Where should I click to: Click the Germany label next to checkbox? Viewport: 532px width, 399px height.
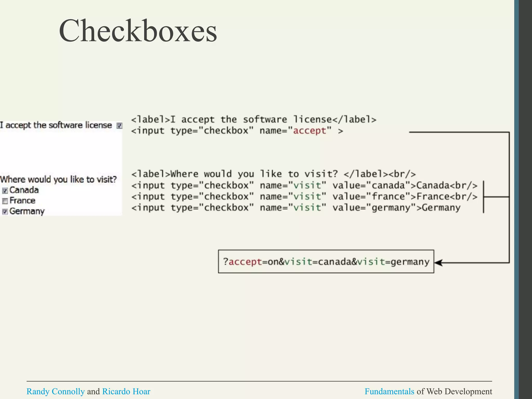27,211
